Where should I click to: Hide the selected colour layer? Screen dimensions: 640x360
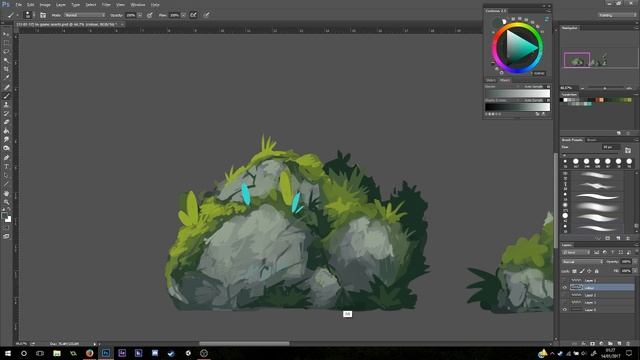click(565, 288)
